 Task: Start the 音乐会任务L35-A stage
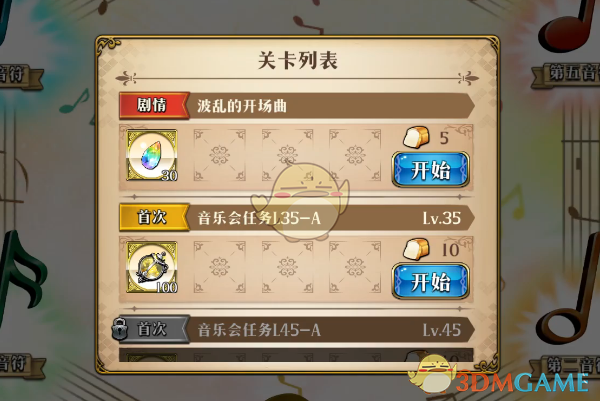click(431, 281)
